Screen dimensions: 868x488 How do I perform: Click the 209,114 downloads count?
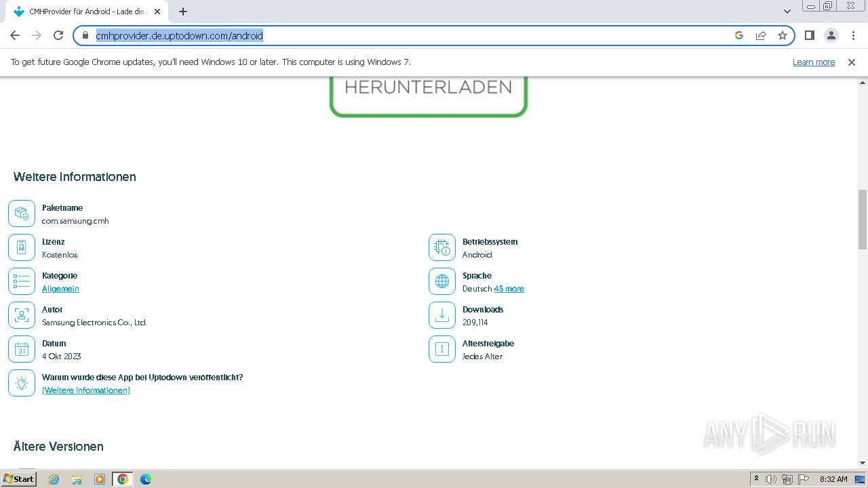click(x=475, y=323)
